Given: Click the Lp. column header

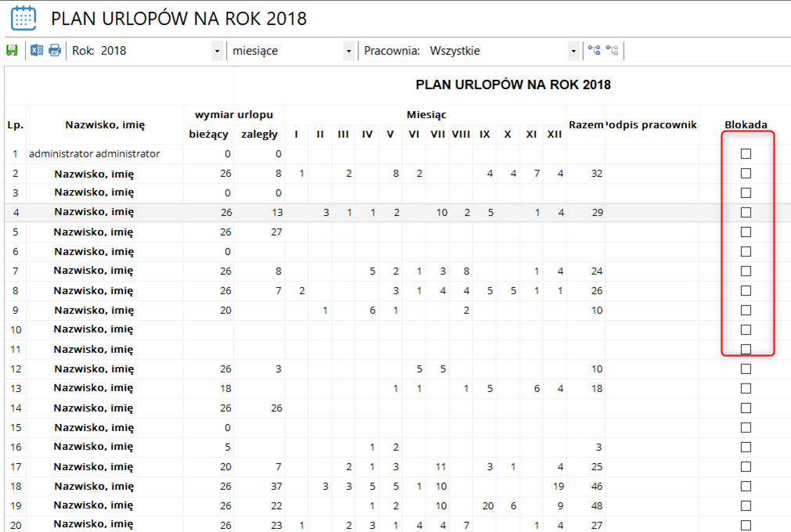Looking at the screenshot, I should tap(16, 124).
